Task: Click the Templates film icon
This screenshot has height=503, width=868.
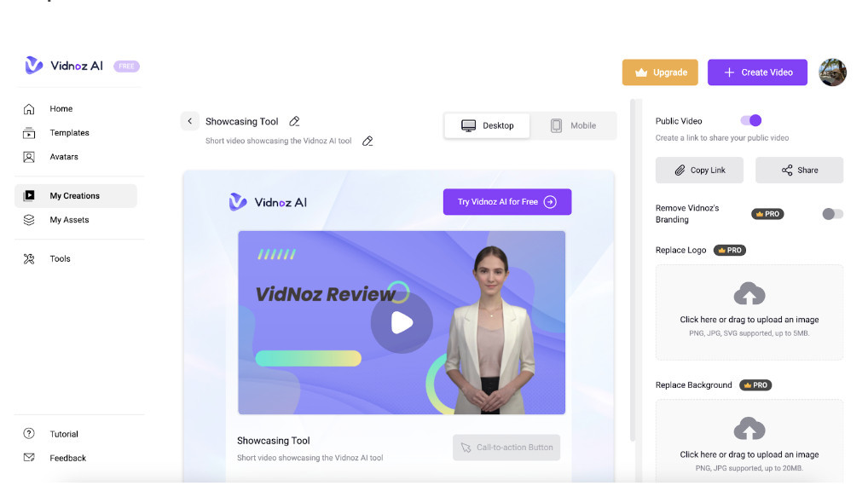Action: (x=29, y=133)
